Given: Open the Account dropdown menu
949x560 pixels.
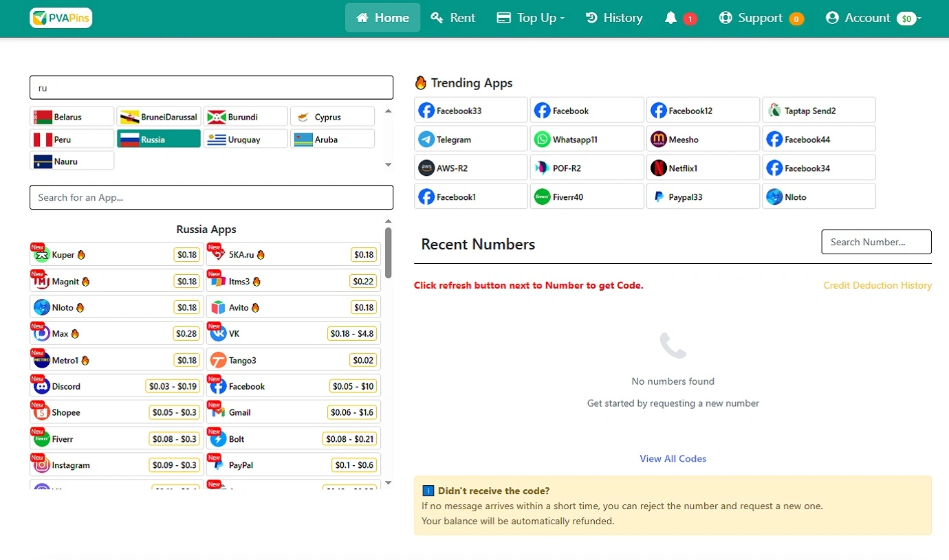Looking at the screenshot, I should 873,18.
